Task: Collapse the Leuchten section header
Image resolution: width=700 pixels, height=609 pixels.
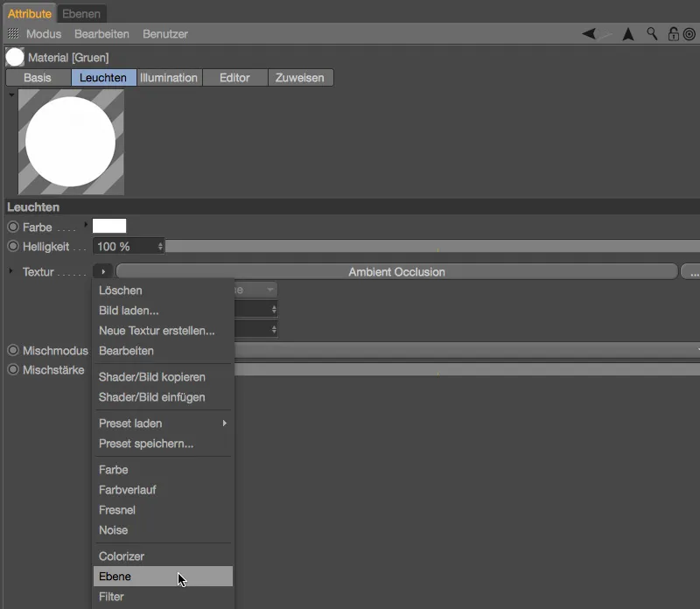Action: [31, 206]
